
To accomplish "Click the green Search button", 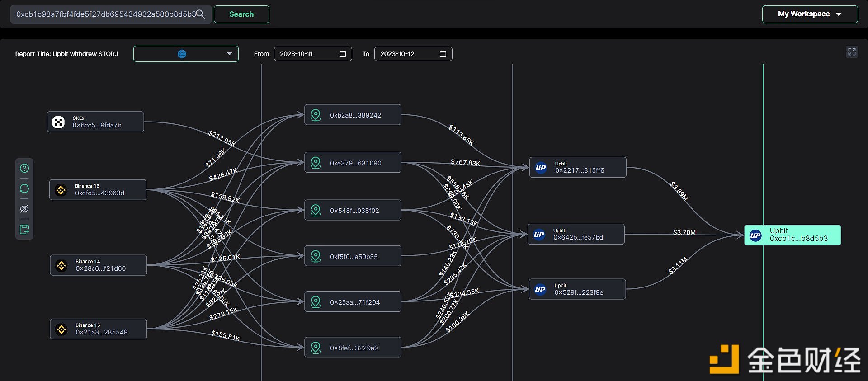I will pos(241,14).
